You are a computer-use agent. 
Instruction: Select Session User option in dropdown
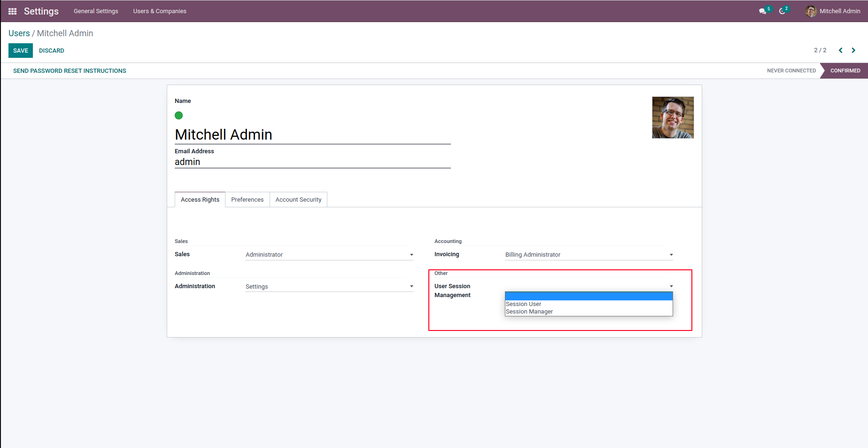(x=524, y=304)
